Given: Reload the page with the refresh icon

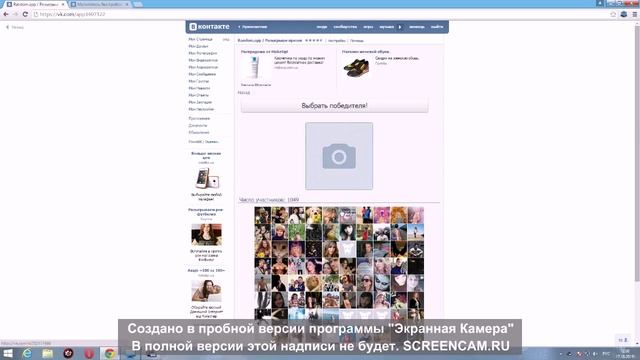Looking at the screenshot, I should point(25,14).
